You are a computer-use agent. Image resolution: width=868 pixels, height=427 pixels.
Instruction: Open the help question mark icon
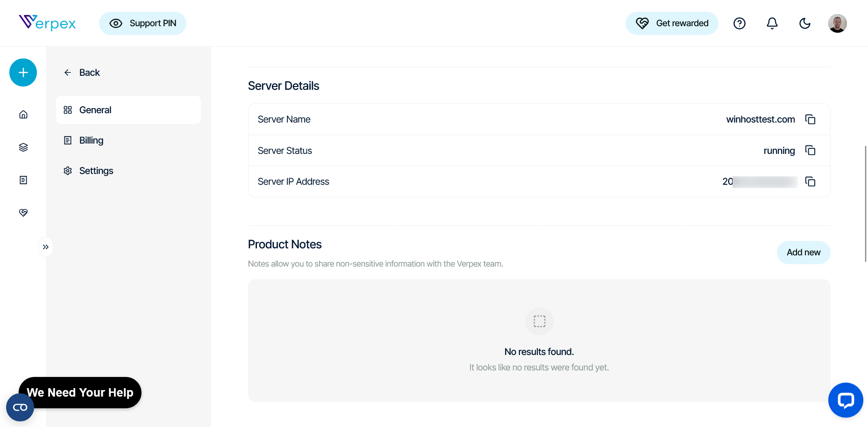(740, 23)
